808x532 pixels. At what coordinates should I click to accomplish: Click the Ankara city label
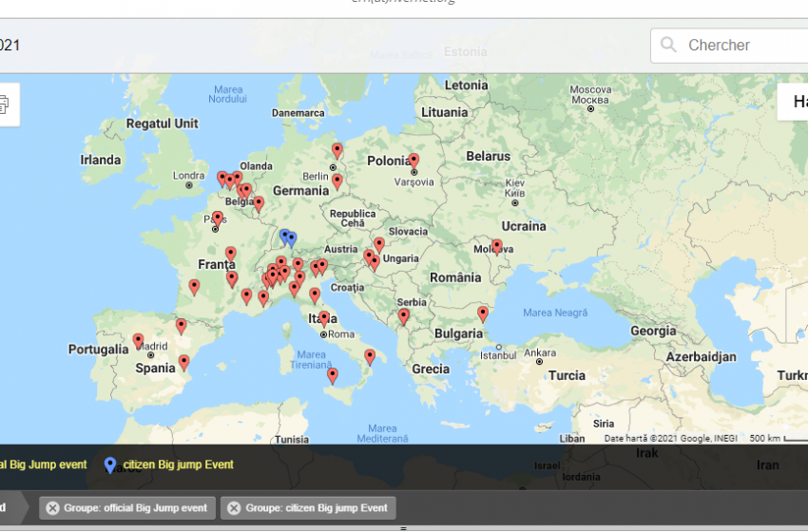[540, 352]
